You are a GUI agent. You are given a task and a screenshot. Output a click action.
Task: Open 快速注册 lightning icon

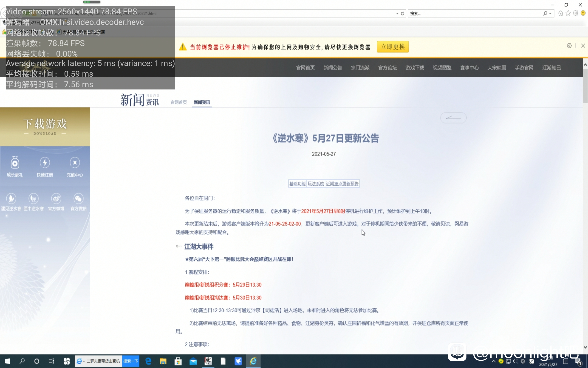click(45, 162)
